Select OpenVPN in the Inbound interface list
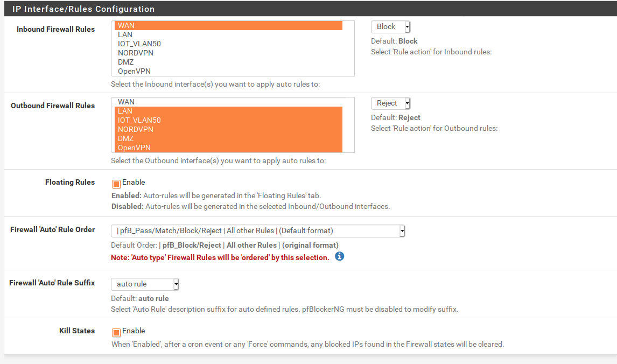Screen dimensions: 617x364 [x=229, y=71]
